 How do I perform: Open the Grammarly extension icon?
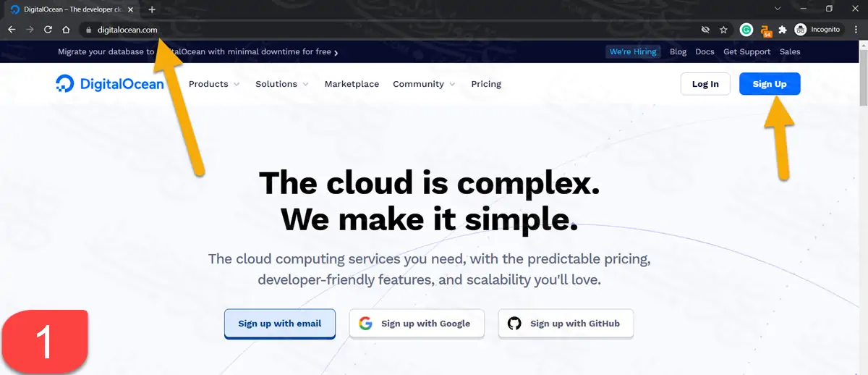pyautogui.click(x=746, y=30)
